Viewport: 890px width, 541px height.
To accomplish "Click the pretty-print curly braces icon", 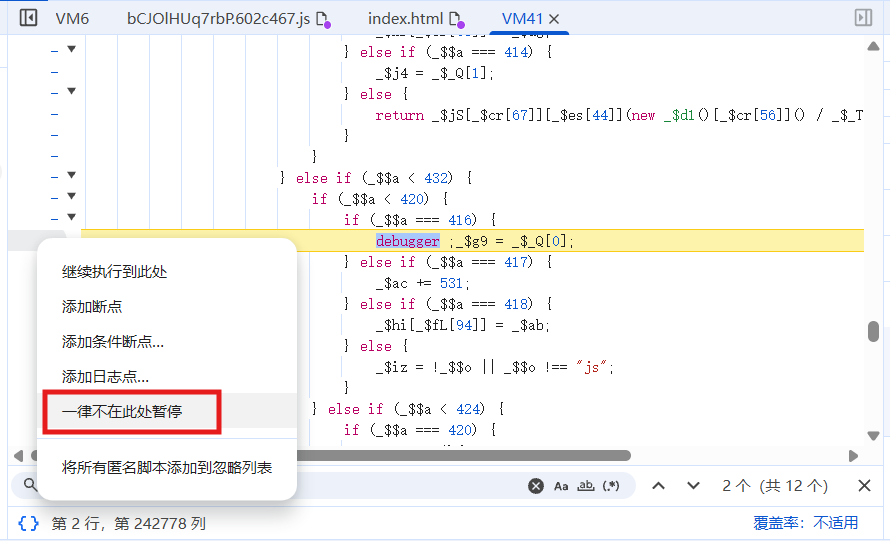I will (x=29, y=523).
